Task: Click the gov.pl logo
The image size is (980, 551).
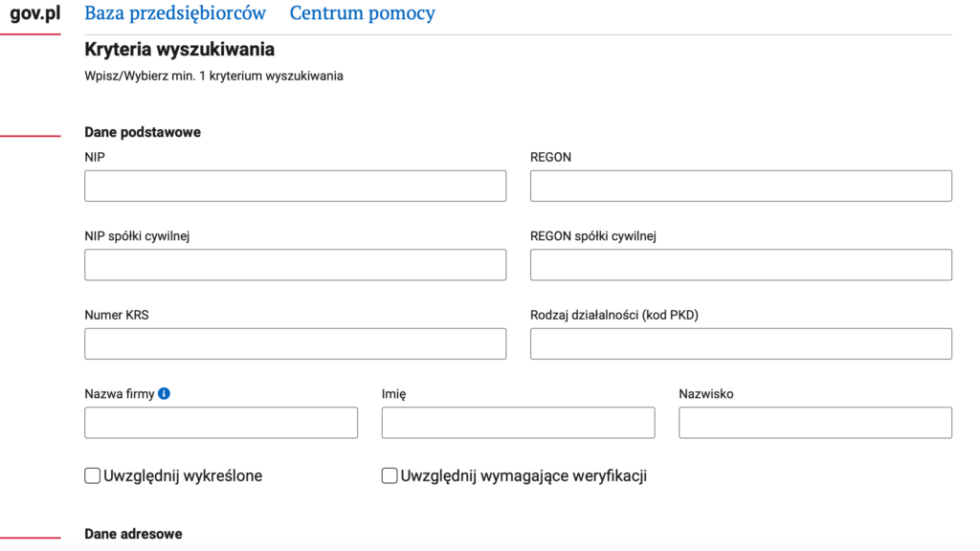Action: (x=36, y=13)
